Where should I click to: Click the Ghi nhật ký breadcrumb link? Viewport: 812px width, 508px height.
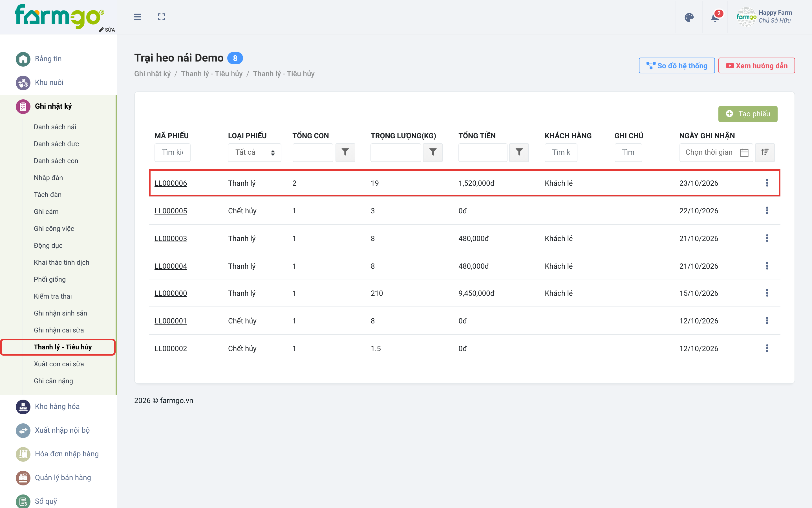[152, 74]
